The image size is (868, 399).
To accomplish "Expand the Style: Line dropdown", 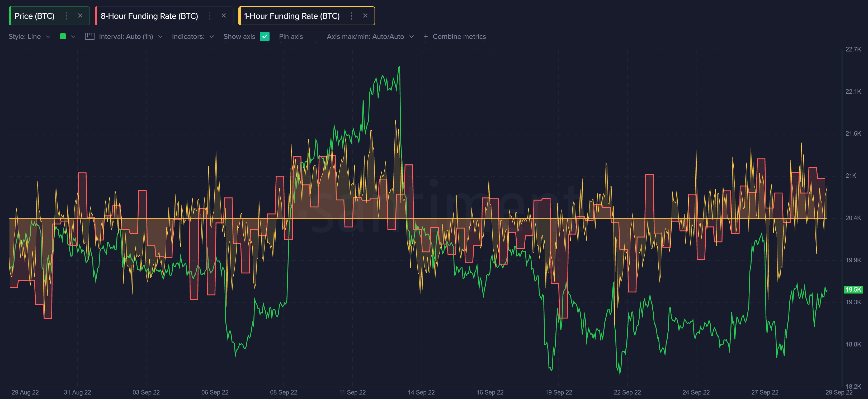I will click(29, 36).
